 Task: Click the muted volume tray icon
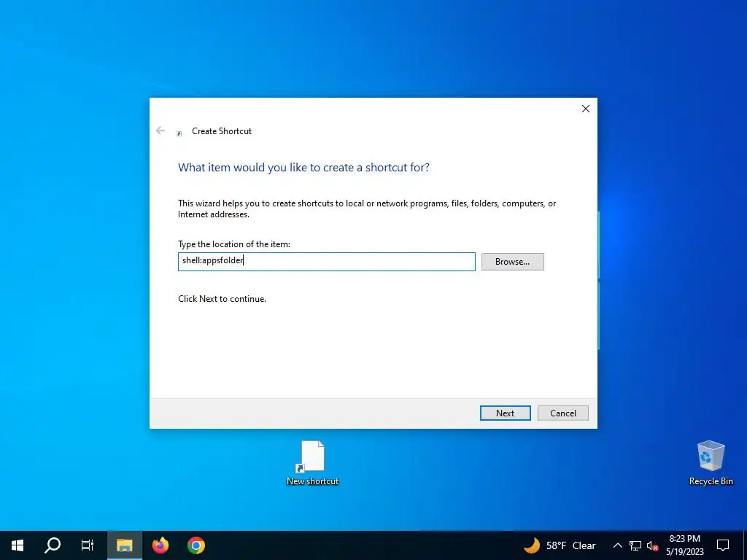[652, 545]
